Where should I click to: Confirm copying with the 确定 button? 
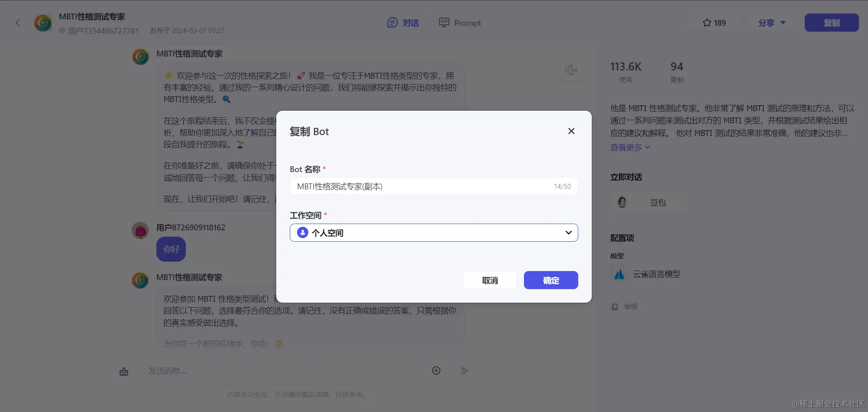click(551, 280)
